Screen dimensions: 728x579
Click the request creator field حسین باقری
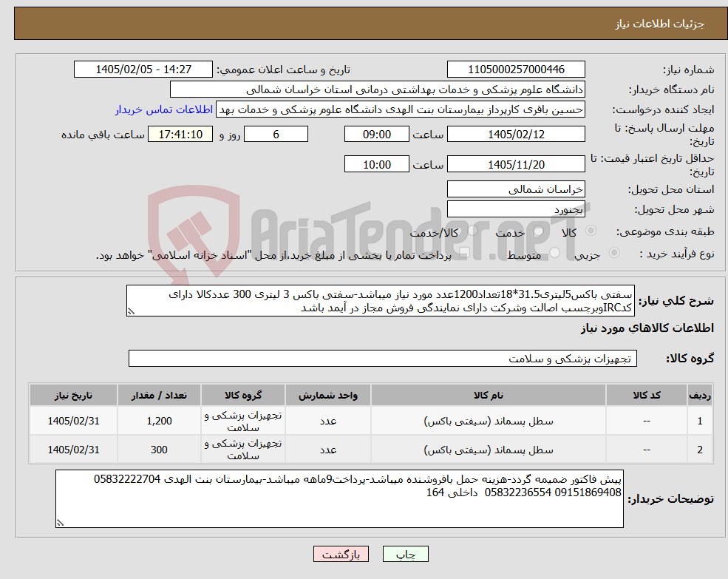(x=400, y=109)
